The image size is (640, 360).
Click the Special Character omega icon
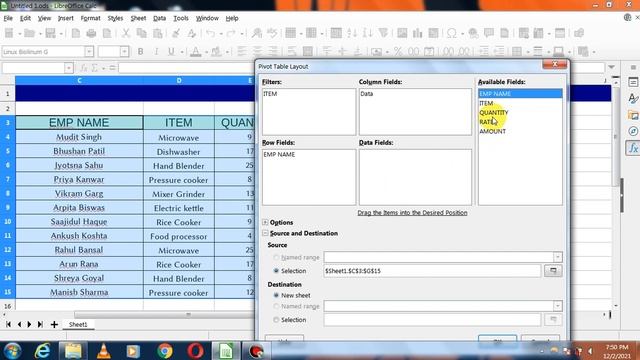452,33
